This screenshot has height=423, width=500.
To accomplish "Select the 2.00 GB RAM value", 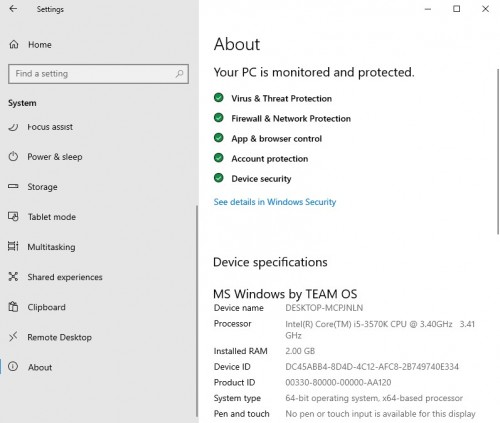I will [300, 351].
